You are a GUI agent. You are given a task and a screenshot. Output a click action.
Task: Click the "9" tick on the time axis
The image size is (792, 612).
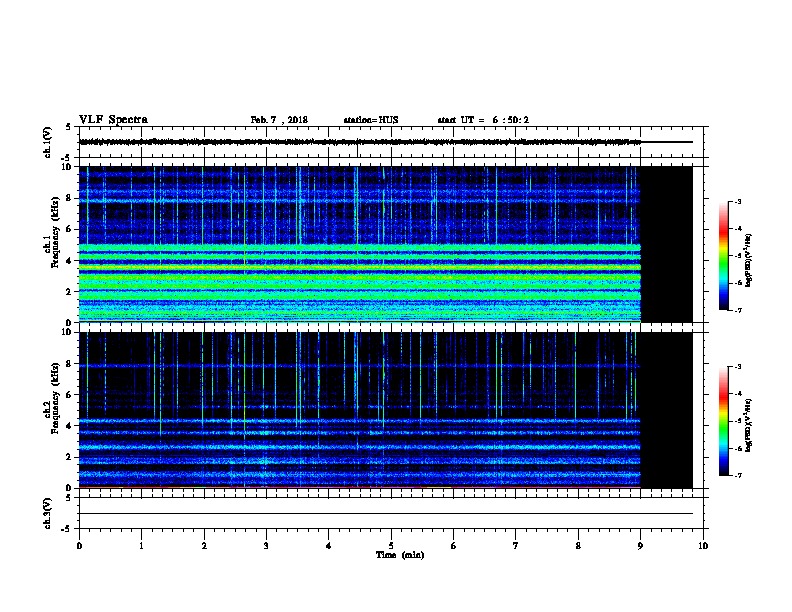click(640, 545)
